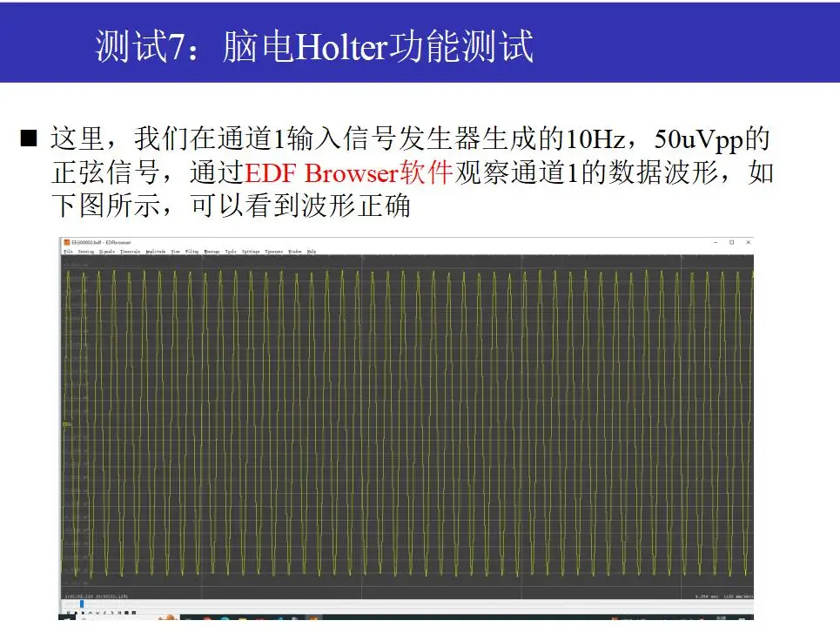Viewport: 840px width, 634px height.
Task: Open the Window menu
Action: coord(295,251)
